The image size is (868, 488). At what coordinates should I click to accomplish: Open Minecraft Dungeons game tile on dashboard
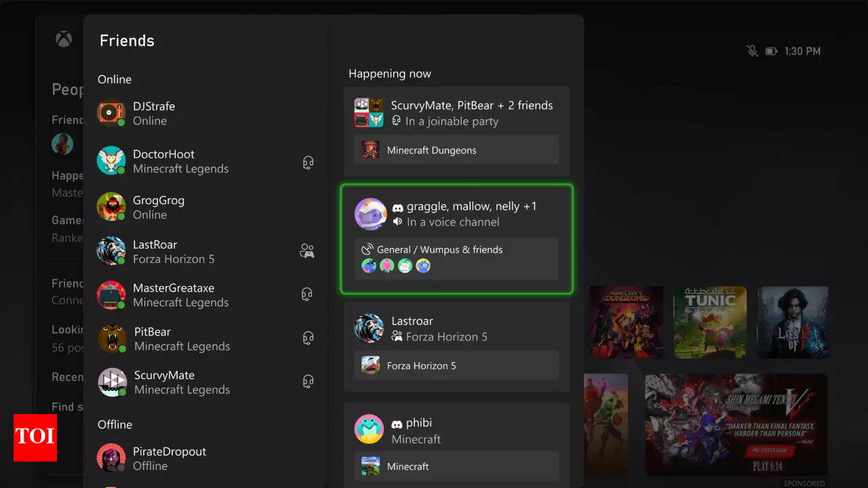click(x=627, y=322)
